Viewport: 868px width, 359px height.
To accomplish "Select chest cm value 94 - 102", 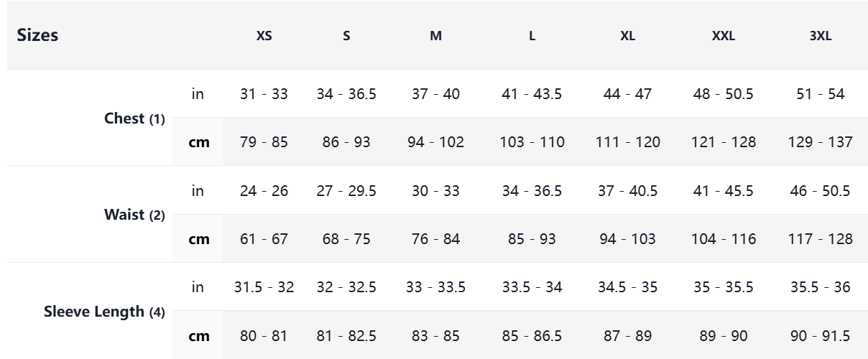I will pyautogui.click(x=435, y=142).
